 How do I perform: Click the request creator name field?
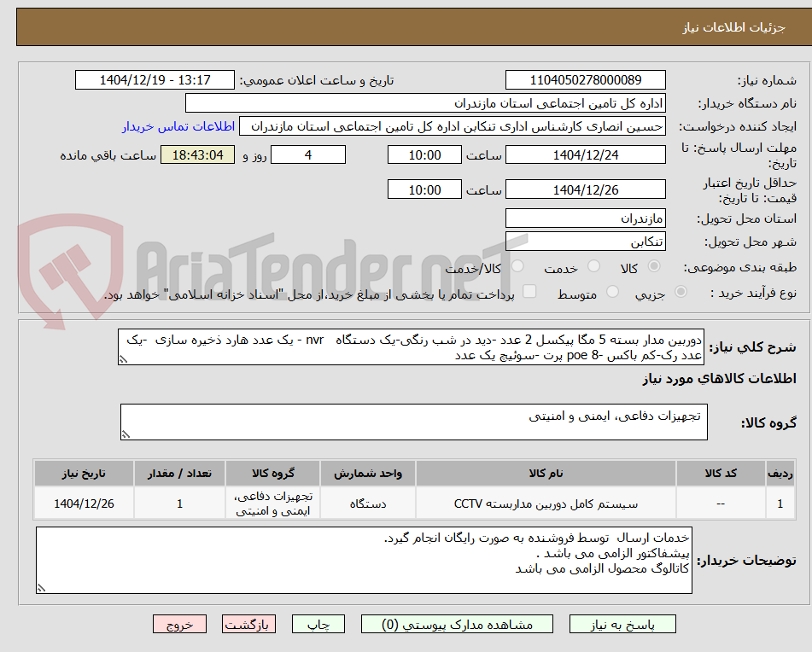452,127
